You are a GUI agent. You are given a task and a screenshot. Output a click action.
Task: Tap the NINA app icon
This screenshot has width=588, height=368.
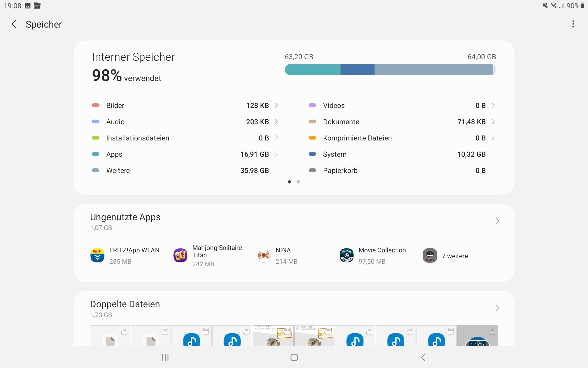264,255
